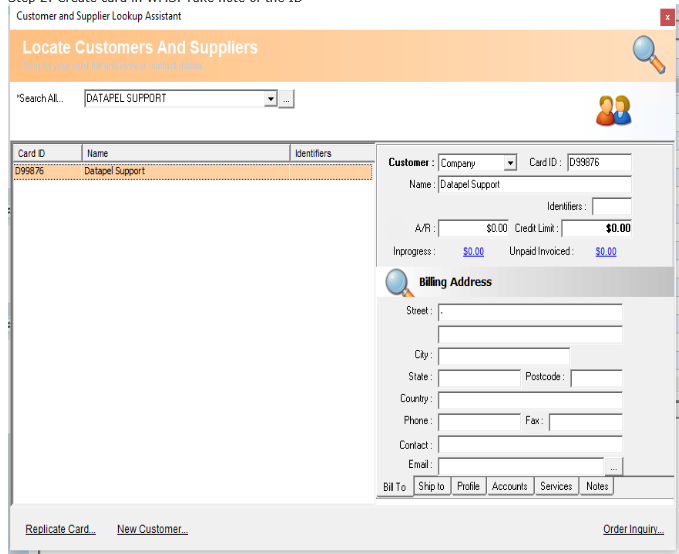This screenshot has height=554, width=679.
Task: Switch to the Bill To tab
Action: [x=394, y=487]
